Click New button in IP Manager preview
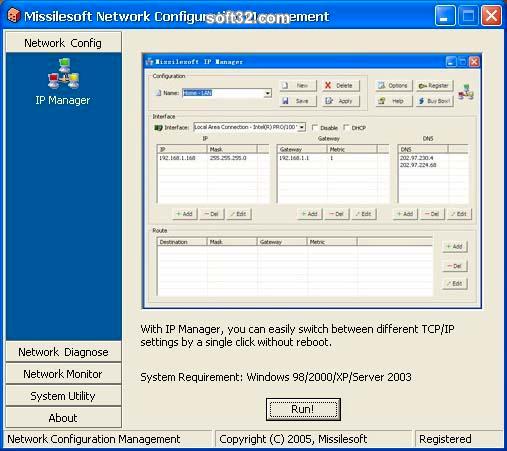The image size is (507, 451). tap(298, 86)
